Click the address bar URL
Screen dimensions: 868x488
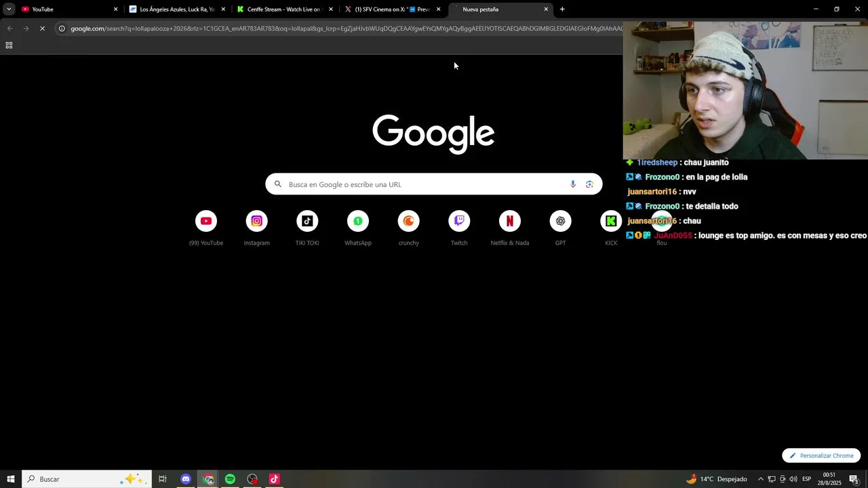[346, 28]
